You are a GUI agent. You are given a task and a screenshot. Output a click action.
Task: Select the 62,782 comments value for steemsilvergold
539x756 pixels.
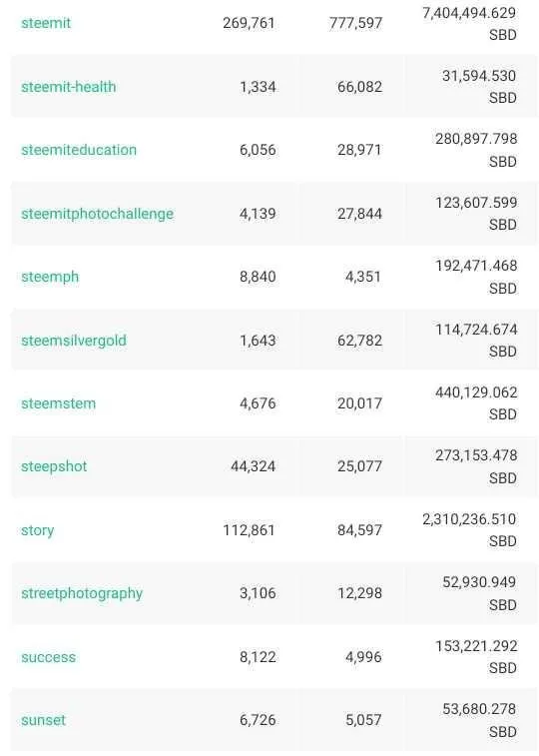pyautogui.click(x=359, y=341)
